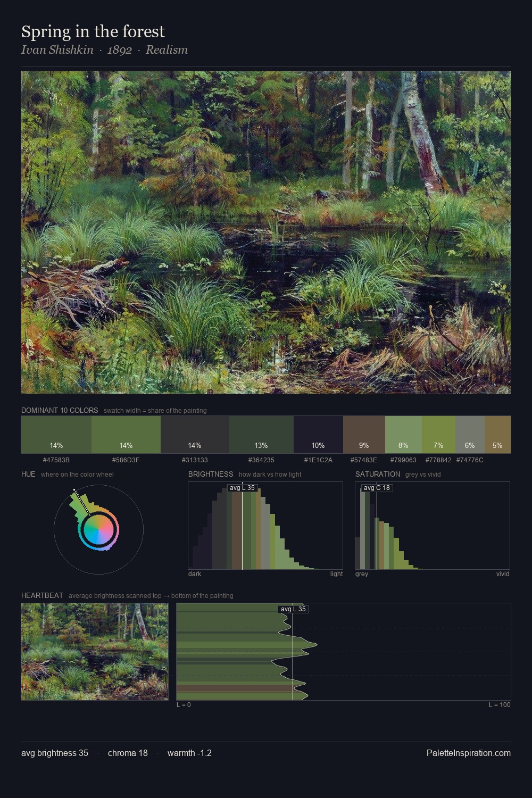The image size is (532, 798).
Task: Click the 5% tan swatch
Action: point(497,435)
